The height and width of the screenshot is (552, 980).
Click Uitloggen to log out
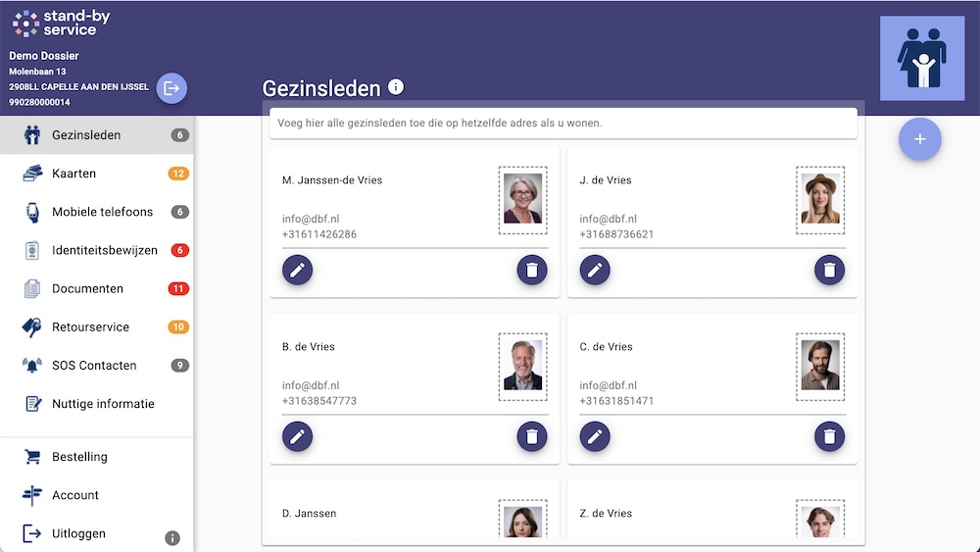point(78,533)
